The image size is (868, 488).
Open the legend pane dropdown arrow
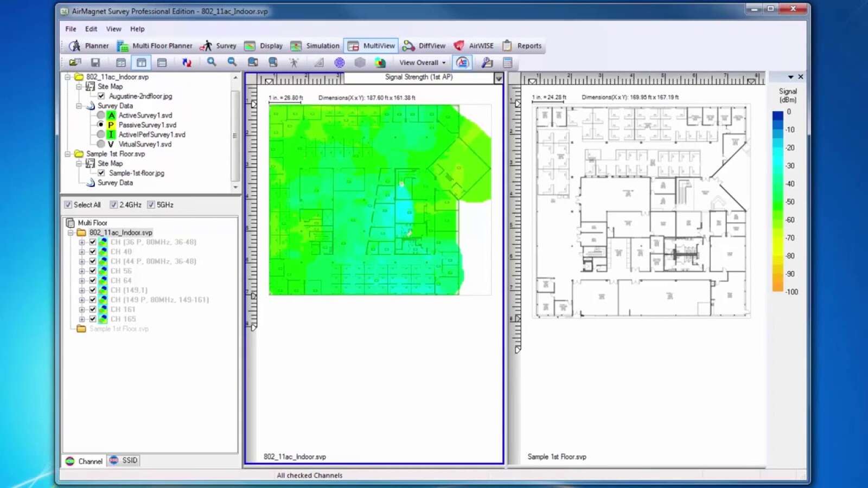[x=790, y=77]
